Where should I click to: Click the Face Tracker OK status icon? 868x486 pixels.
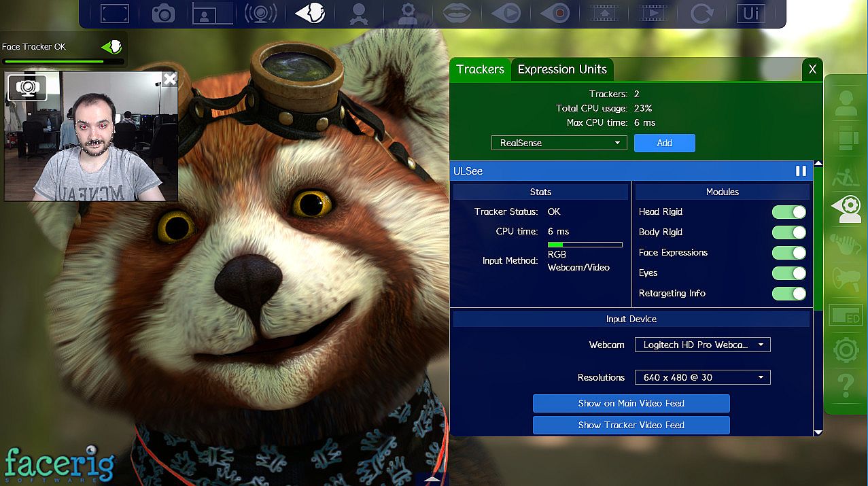(x=111, y=47)
